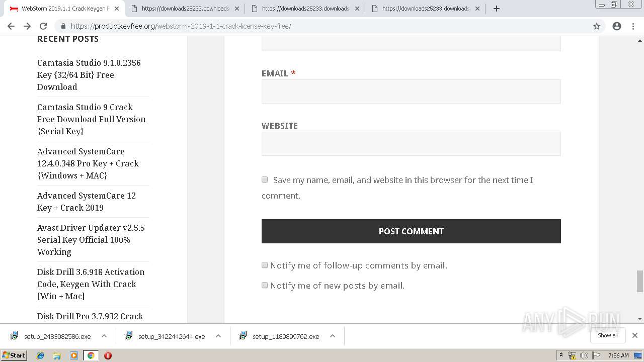Click the Post Comment button
Image resolution: width=644 pixels, height=362 pixels.
[x=411, y=231]
